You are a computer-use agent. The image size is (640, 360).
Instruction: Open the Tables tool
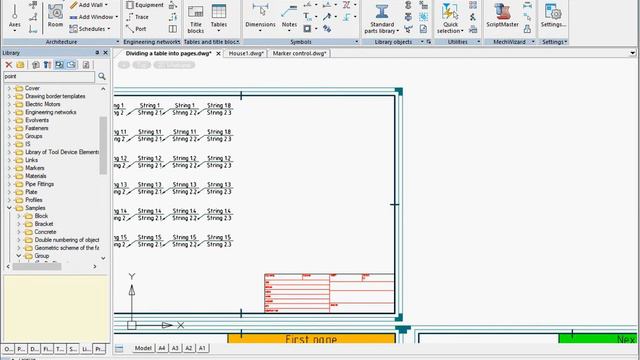coord(219,18)
